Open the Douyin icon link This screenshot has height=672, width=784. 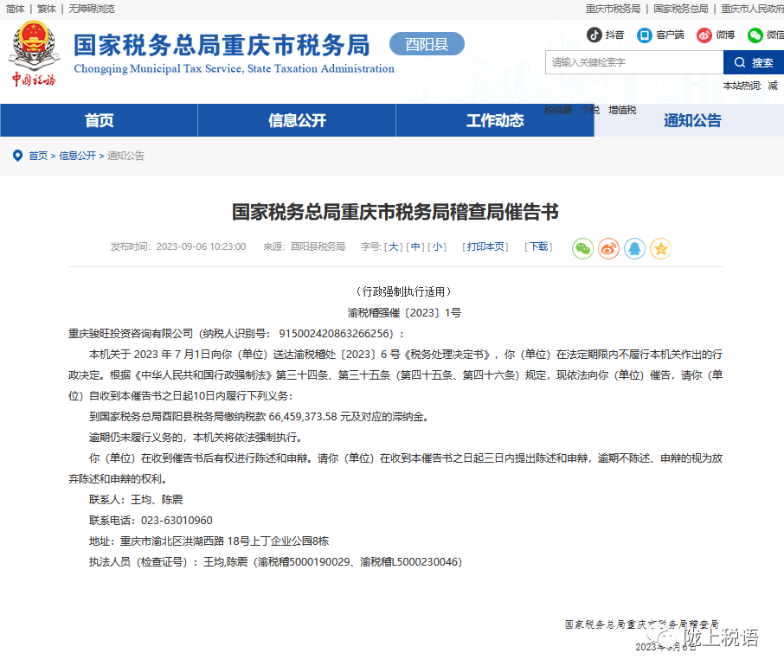pyautogui.click(x=594, y=35)
